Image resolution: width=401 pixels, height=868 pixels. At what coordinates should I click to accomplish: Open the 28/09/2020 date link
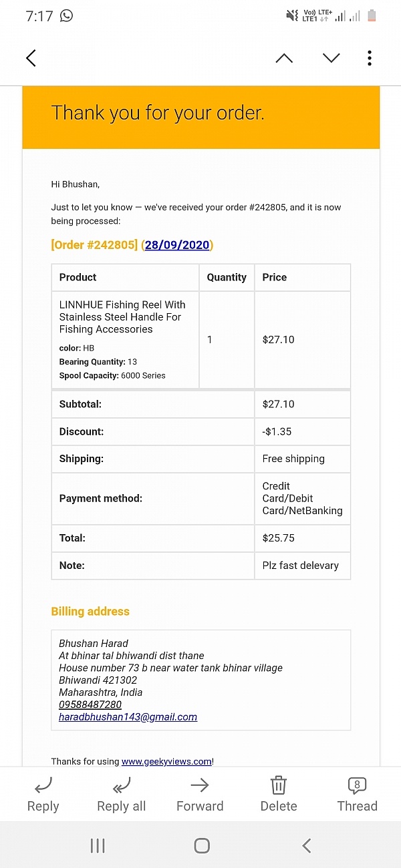[x=177, y=245]
